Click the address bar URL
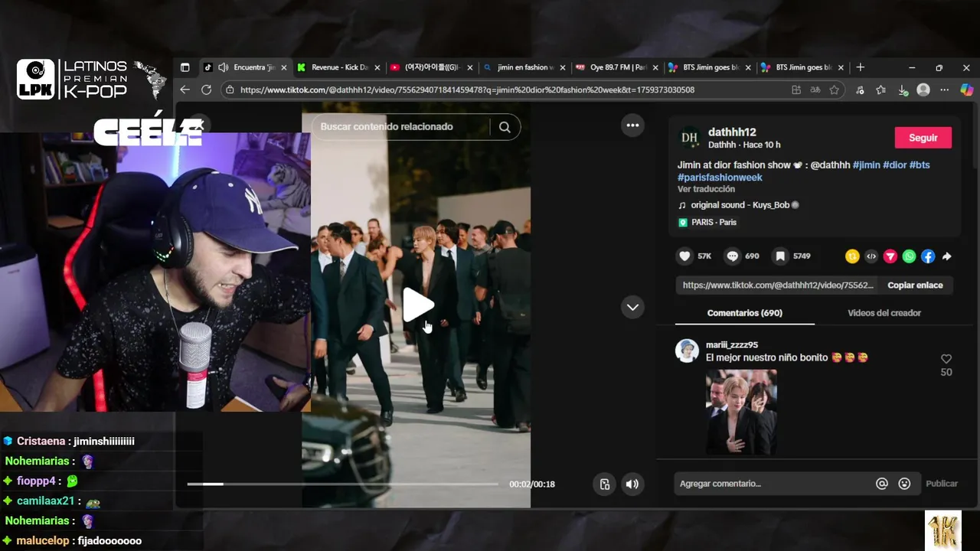The height and width of the screenshot is (551, 980). pos(467,90)
